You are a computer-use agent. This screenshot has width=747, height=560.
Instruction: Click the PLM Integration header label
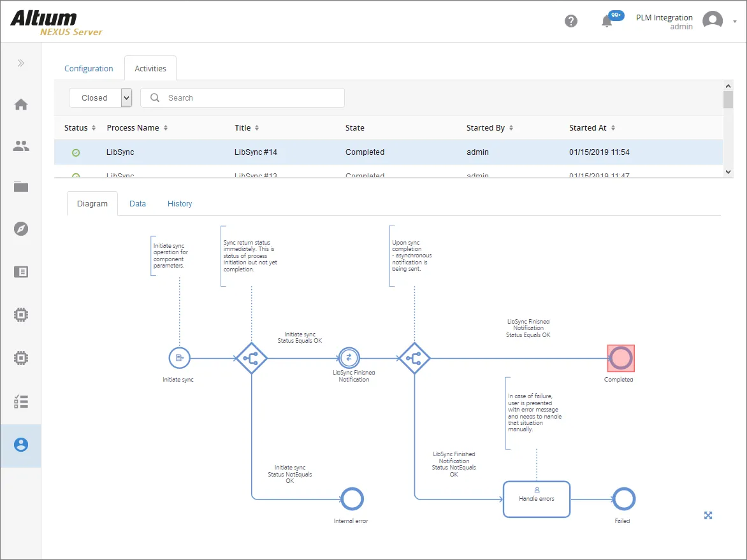point(664,17)
